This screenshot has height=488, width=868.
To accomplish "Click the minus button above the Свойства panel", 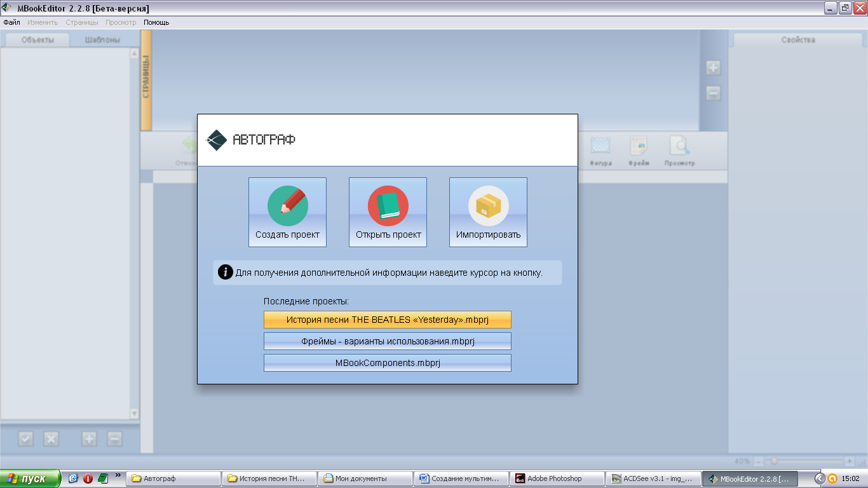I will pos(713,93).
